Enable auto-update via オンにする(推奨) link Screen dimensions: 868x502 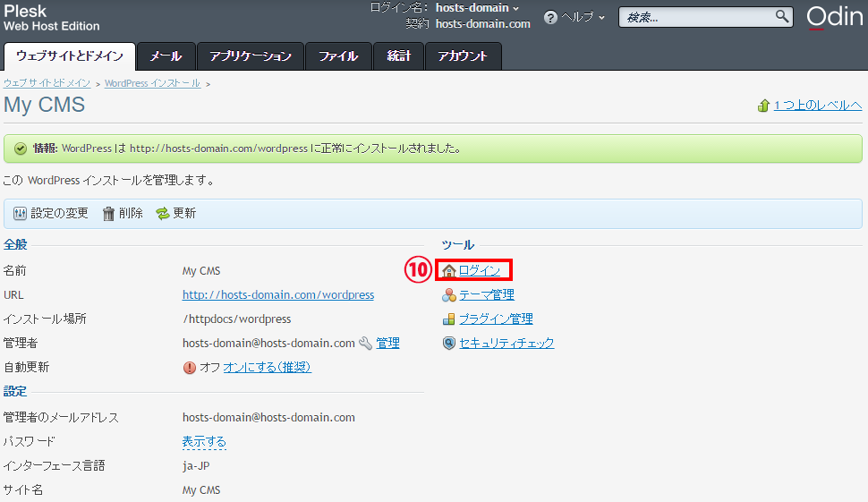click(x=268, y=368)
